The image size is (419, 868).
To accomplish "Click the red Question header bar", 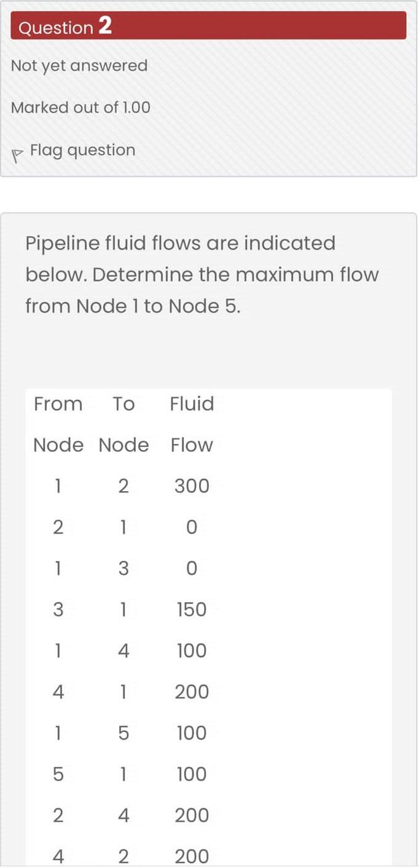I will click(x=246, y=26).
